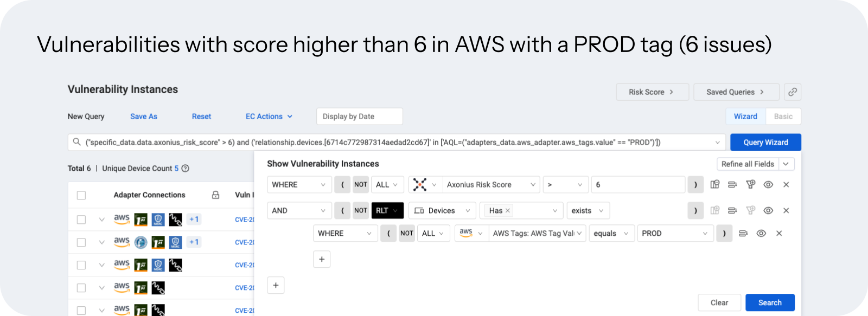This screenshot has width=868, height=316.
Task: Select the Wizard tab
Action: [745, 117]
